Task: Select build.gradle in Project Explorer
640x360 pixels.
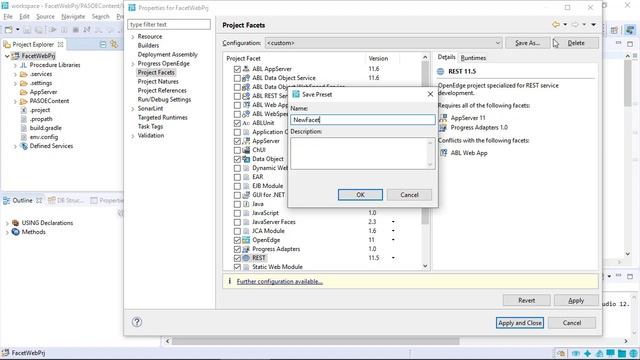Action: tap(46, 128)
